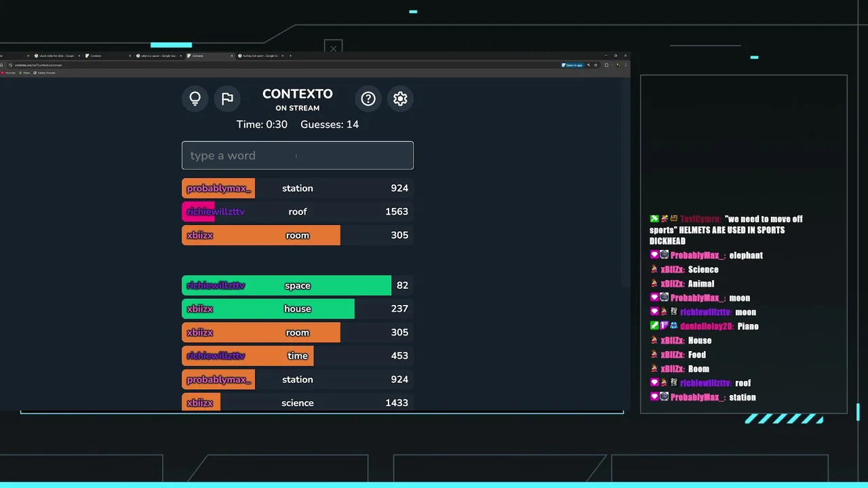The width and height of the screenshot is (868, 488).
Task: Click ProbablyMax_ 'moon' chat message
Action: click(x=699, y=298)
